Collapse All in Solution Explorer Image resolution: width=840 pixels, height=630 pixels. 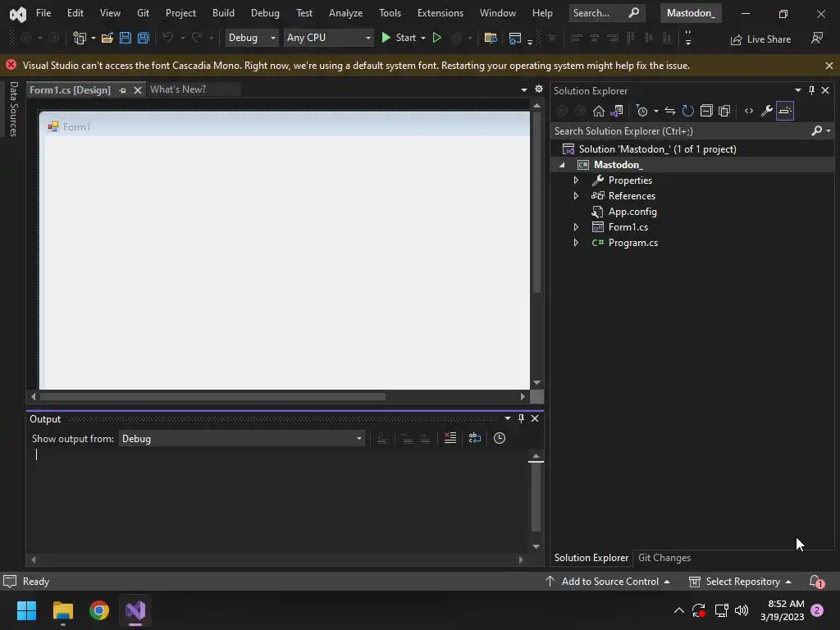(x=706, y=111)
